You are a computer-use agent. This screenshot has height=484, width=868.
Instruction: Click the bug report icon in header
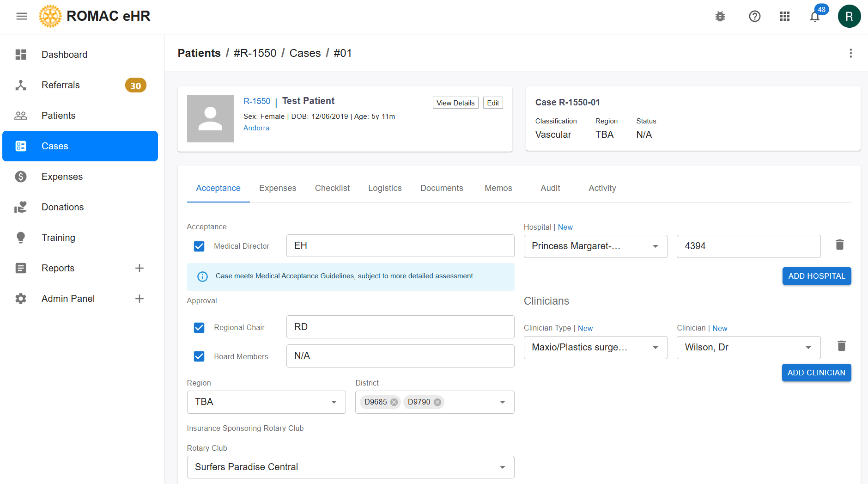(x=720, y=17)
